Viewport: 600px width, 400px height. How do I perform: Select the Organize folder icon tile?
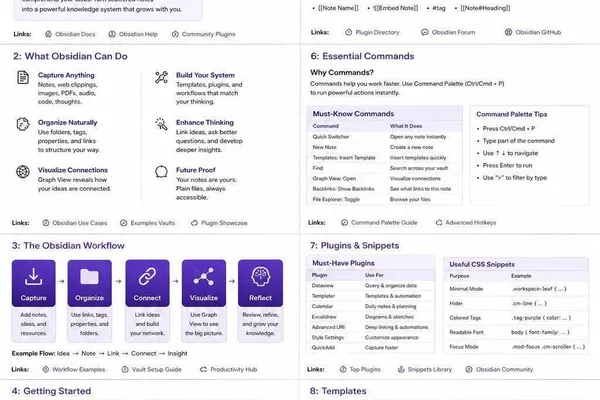click(x=90, y=283)
